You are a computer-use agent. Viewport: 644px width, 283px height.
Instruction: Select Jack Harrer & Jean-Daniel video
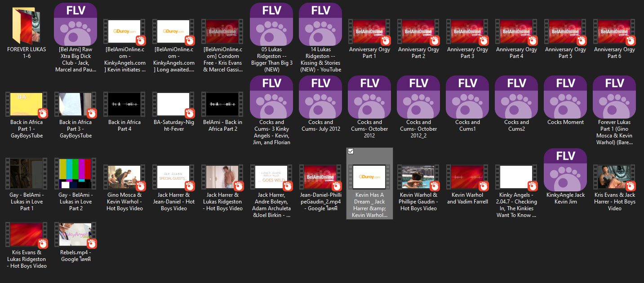(173, 177)
